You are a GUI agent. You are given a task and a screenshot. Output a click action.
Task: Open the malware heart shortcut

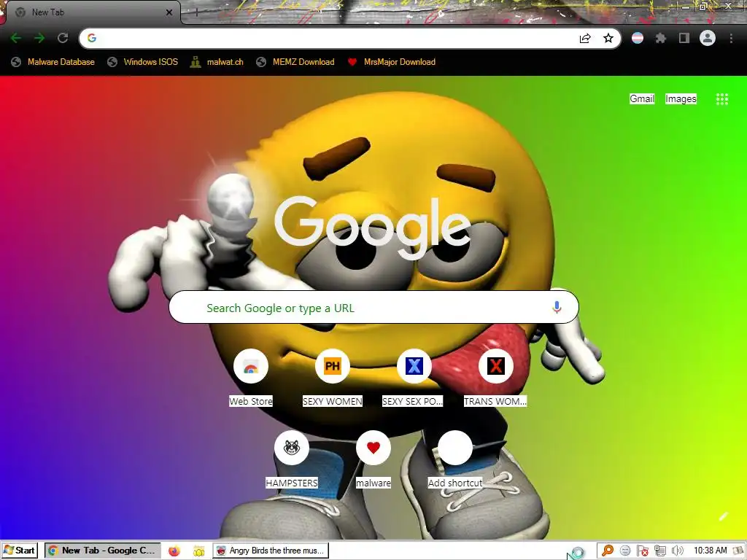373,459
